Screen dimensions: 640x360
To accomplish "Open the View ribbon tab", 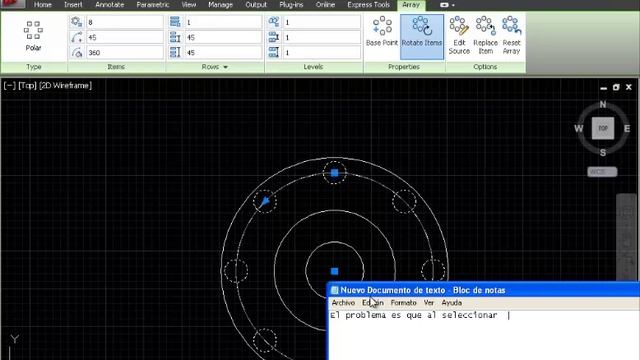I will click(x=189, y=5).
